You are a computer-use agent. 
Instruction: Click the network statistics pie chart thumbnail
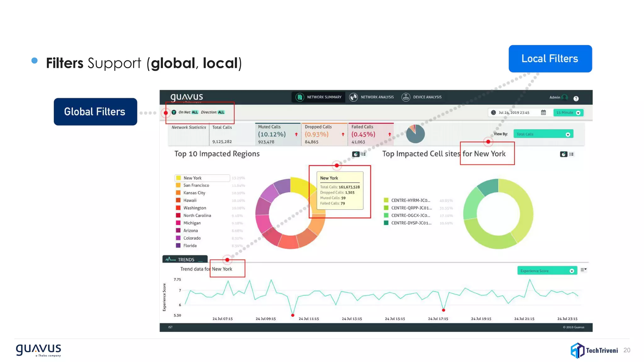[415, 134]
